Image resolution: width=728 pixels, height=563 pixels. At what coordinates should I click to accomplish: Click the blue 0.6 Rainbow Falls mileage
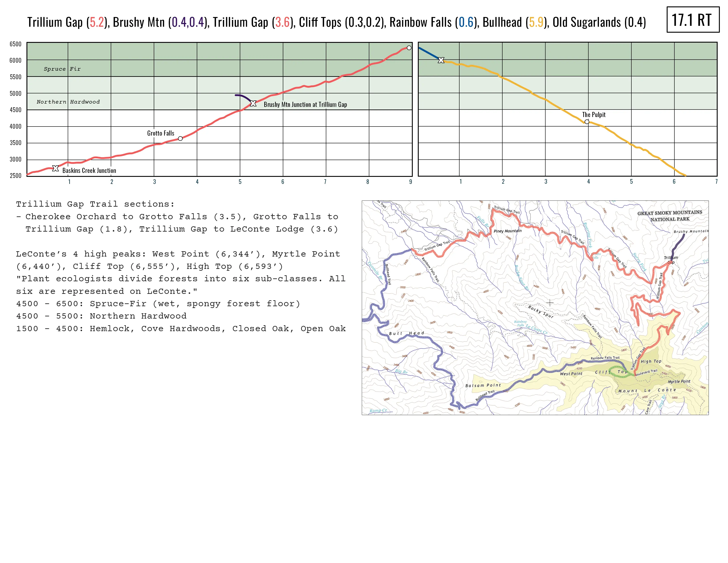coord(466,22)
